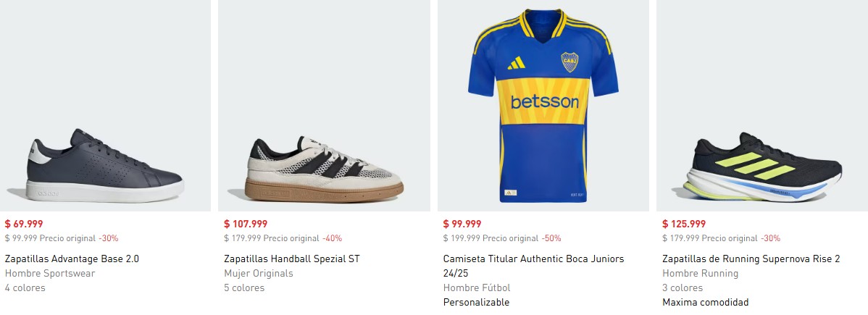The width and height of the screenshot is (868, 315).
Task: Select the Hombre Fútbol category text
Action: pyautogui.click(x=477, y=287)
